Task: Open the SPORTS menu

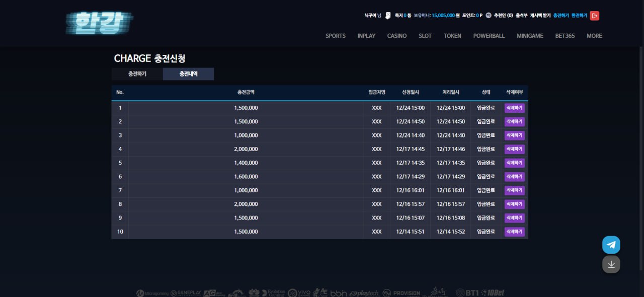Action: [335, 36]
